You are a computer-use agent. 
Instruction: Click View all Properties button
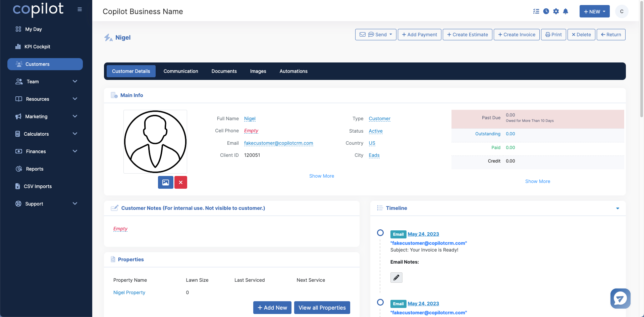(322, 308)
